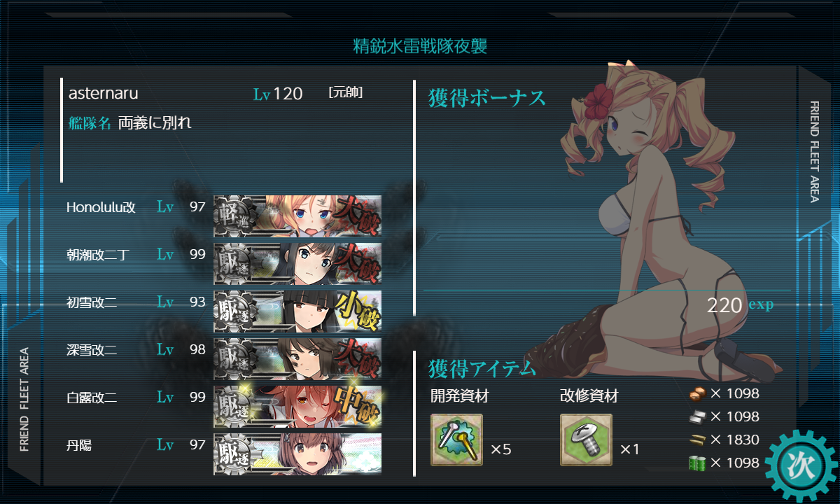Click the 獲得ボーナス heading
The height and width of the screenshot is (504, 840).
click(x=486, y=99)
